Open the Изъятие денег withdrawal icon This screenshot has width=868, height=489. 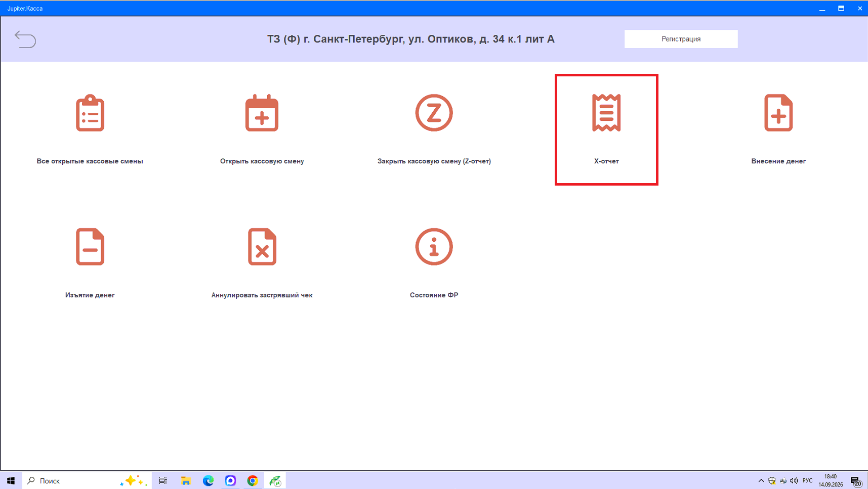[90, 247]
